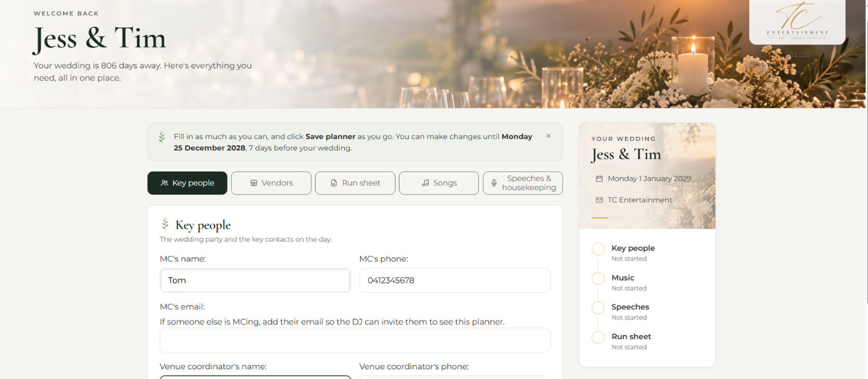Image resolution: width=868 pixels, height=379 pixels.
Task: Select Speeches progress step in sidebar
Action: (x=647, y=311)
